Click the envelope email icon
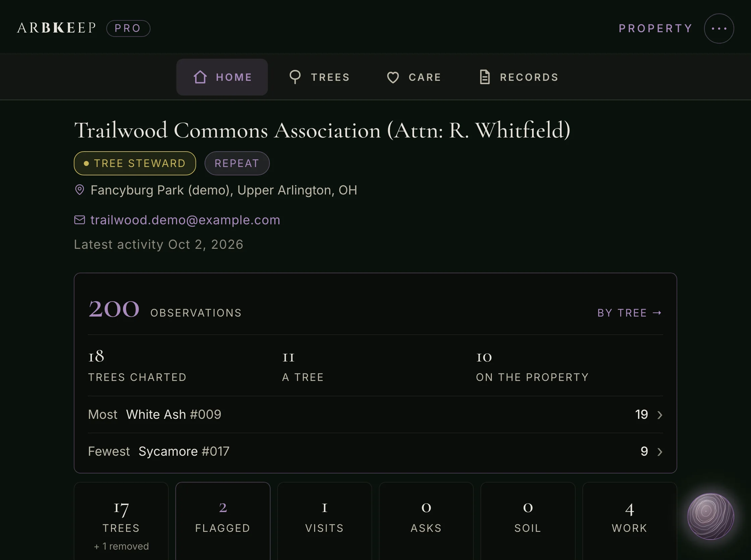751x560 pixels. coord(80,220)
